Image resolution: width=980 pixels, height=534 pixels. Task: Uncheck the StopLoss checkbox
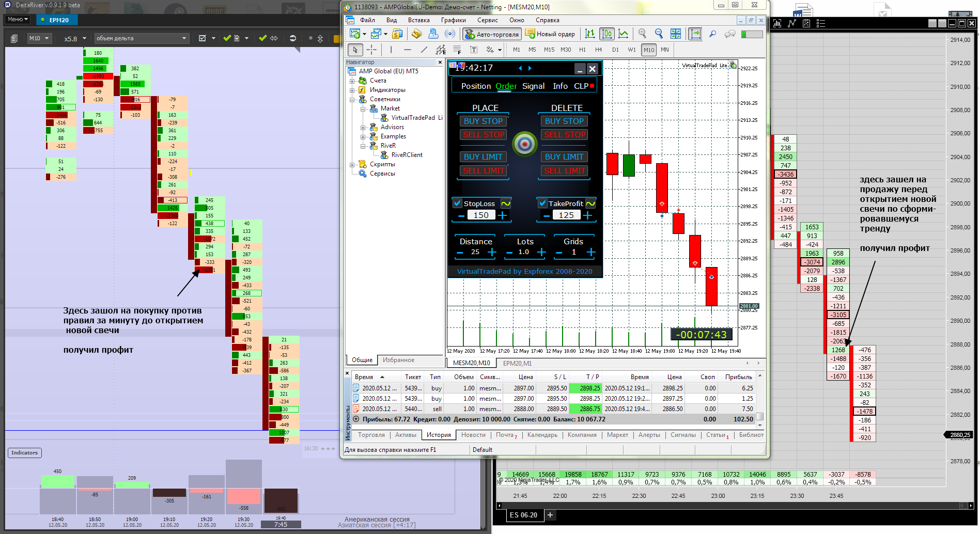pyautogui.click(x=457, y=203)
